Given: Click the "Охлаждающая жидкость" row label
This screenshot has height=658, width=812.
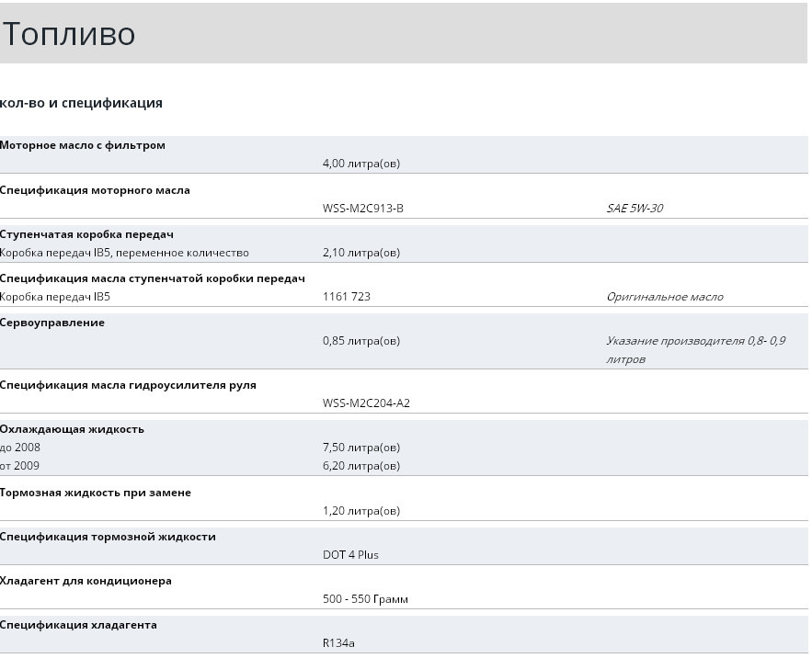Looking at the screenshot, I should point(72,429).
